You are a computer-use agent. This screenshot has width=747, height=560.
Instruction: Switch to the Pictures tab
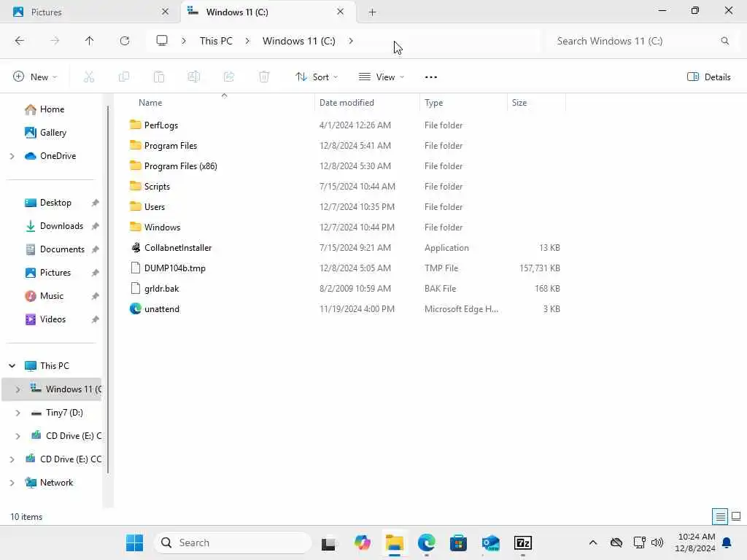(x=90, y=12)
